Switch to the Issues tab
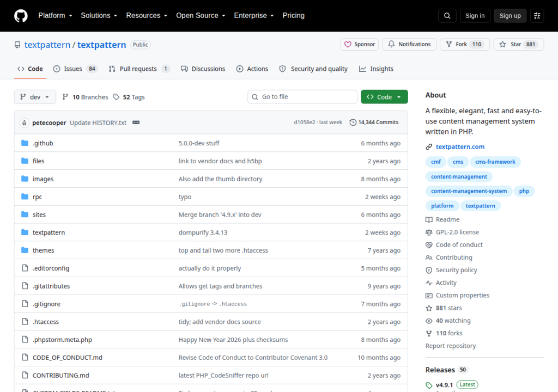Screen dimensions: 558x392 [75, 69]
